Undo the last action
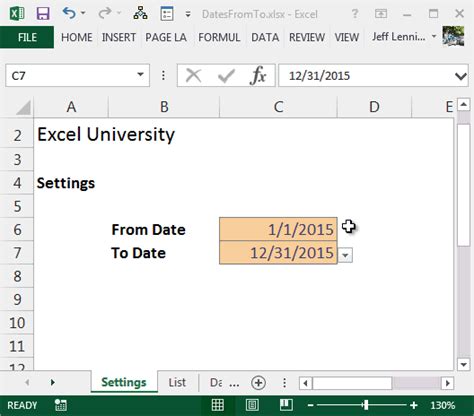This screenshot has width=474, height=416. coord(69,13)
